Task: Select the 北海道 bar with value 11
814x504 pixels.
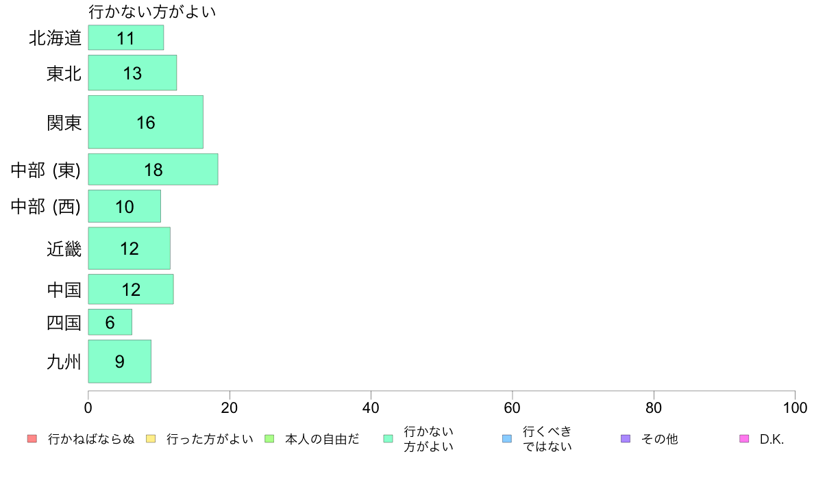Action: coord(126,38)
